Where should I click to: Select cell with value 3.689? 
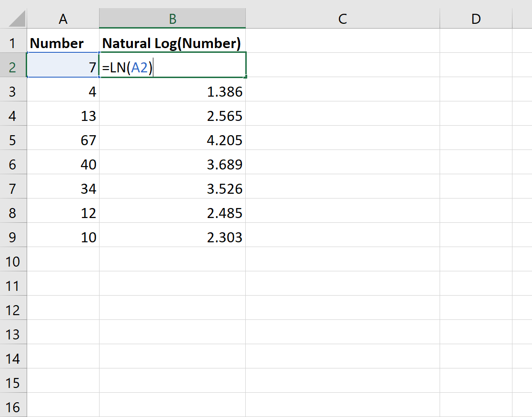pyautogui.click(x=172, y=164)
